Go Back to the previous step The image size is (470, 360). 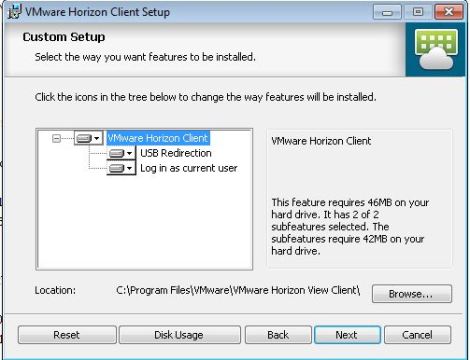pos(278,335)
